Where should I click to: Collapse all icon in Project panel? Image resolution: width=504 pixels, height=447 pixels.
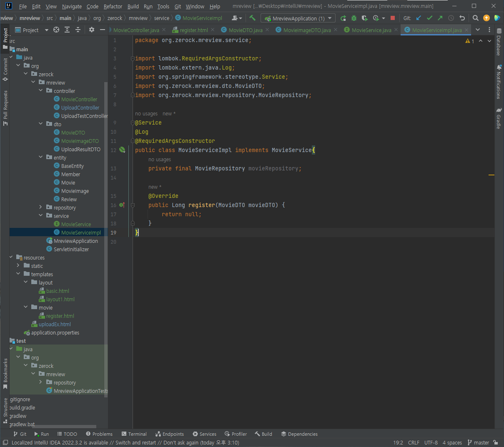pos(78,30)
